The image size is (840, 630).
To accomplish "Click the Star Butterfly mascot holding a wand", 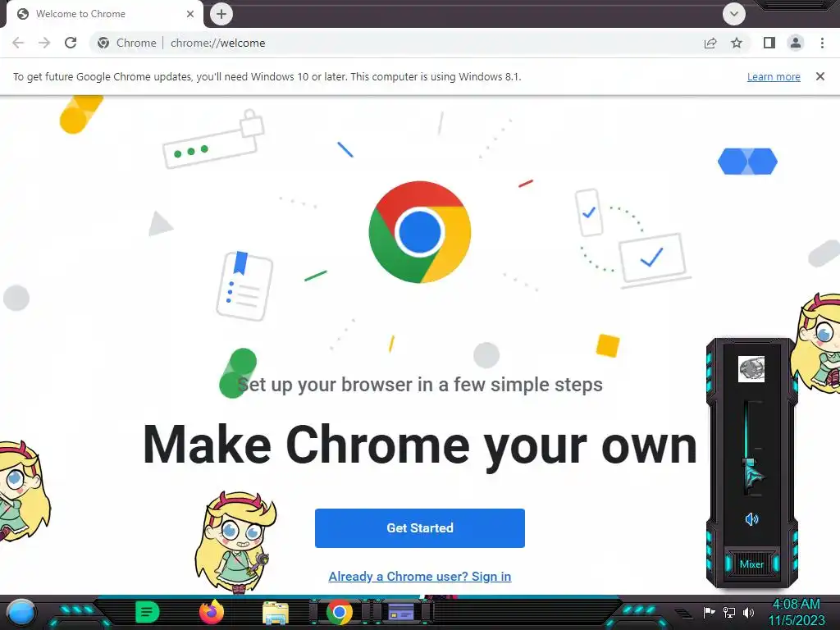I will point(235,542).
